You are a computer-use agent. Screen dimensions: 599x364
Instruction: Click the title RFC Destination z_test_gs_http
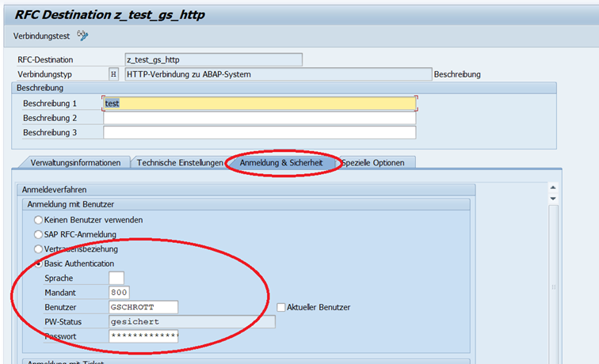(109, 15)
